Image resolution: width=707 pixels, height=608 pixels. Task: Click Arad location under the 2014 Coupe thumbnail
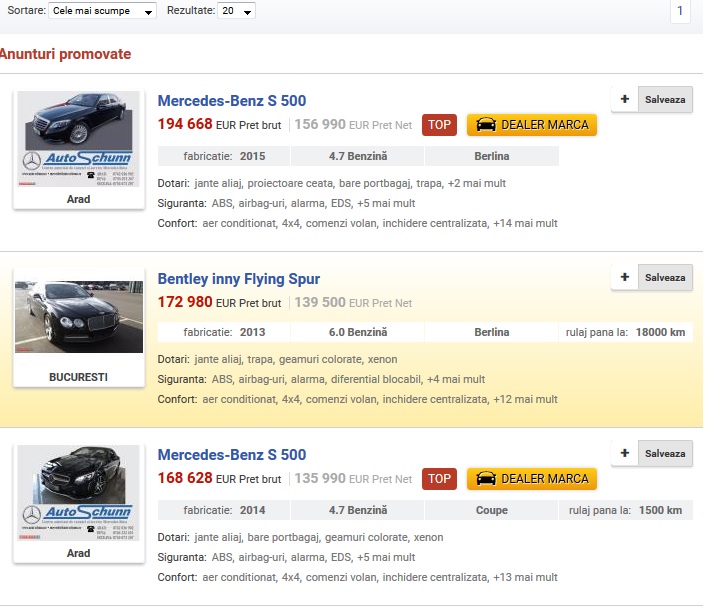78,553
